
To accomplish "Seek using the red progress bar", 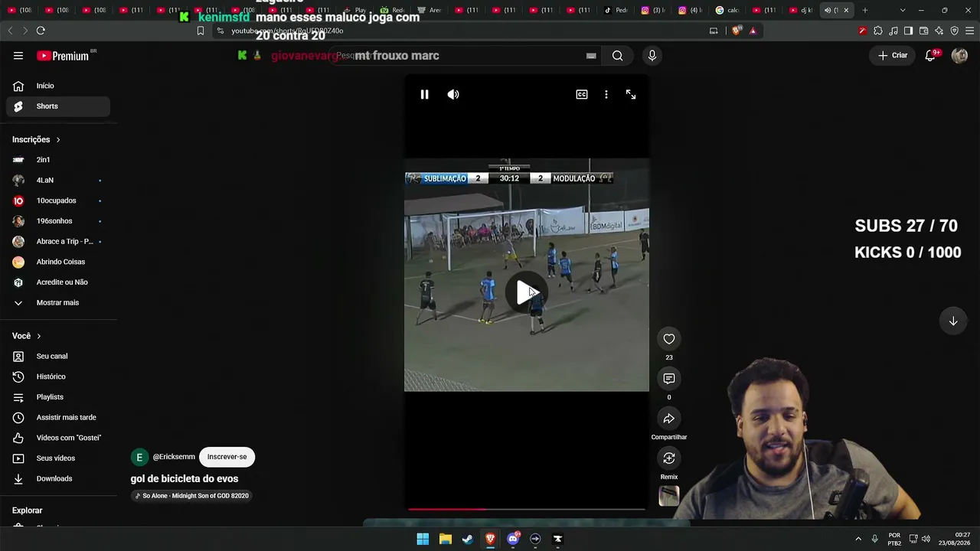I will 527,509.
